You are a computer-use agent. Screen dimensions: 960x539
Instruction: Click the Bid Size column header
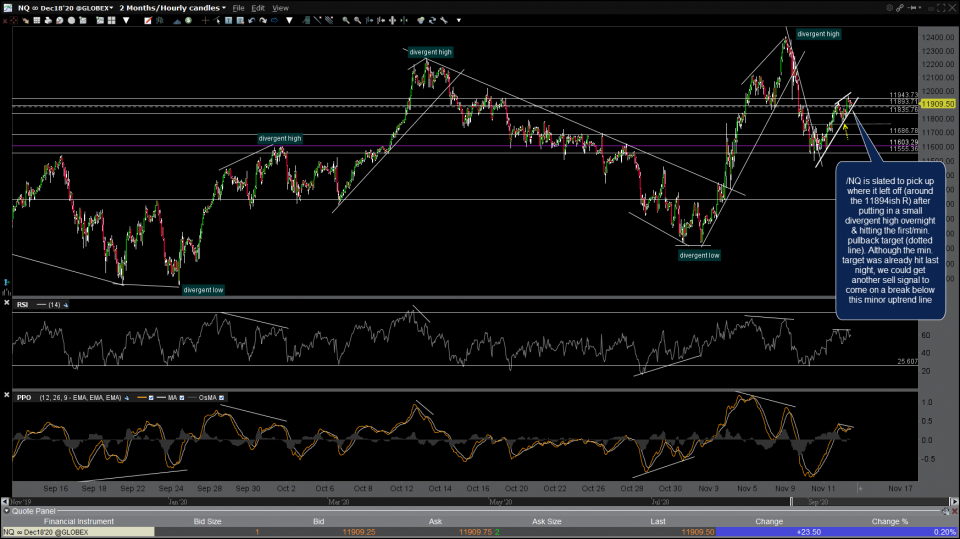click(208, 521)
